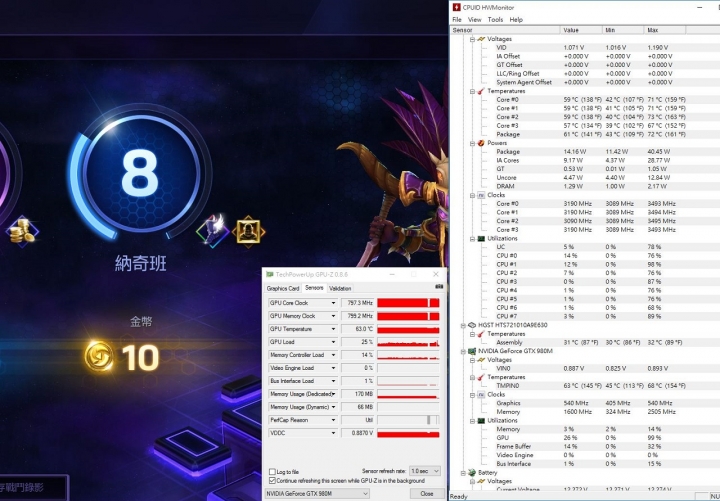This screenshot has width=720, height=501.
Task: Select the CPU #1 utilization row
Action: click(x=585, y=264)
